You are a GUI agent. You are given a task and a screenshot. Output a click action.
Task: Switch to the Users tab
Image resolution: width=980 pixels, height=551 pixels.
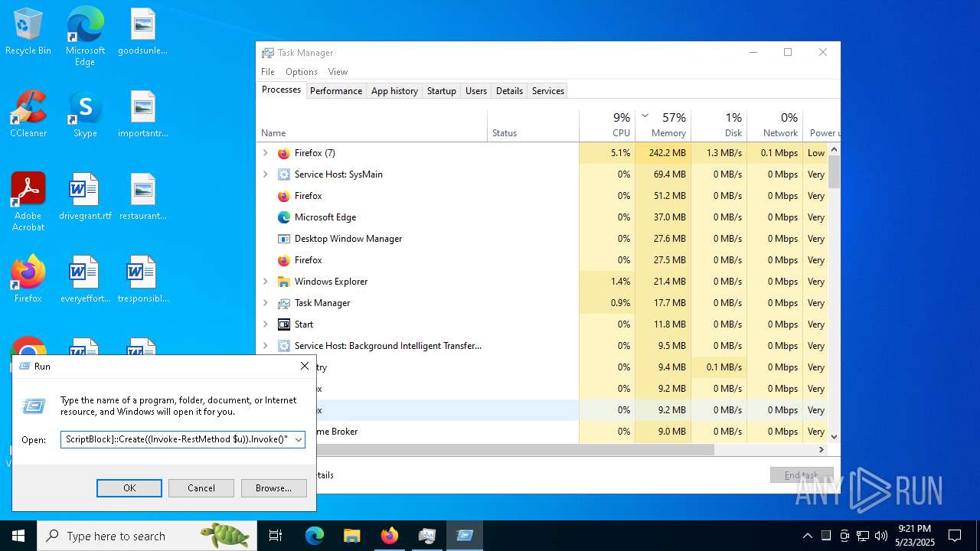click(x=476, y=90)
